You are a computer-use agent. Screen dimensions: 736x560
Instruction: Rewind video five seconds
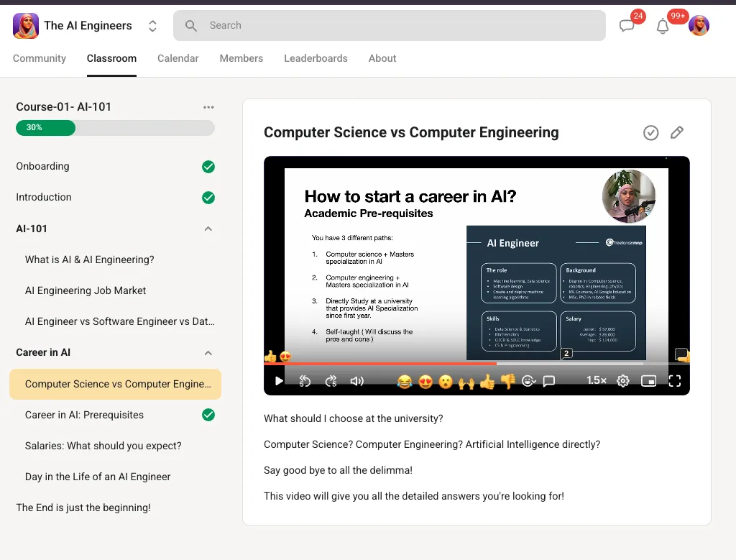point(305,381)
